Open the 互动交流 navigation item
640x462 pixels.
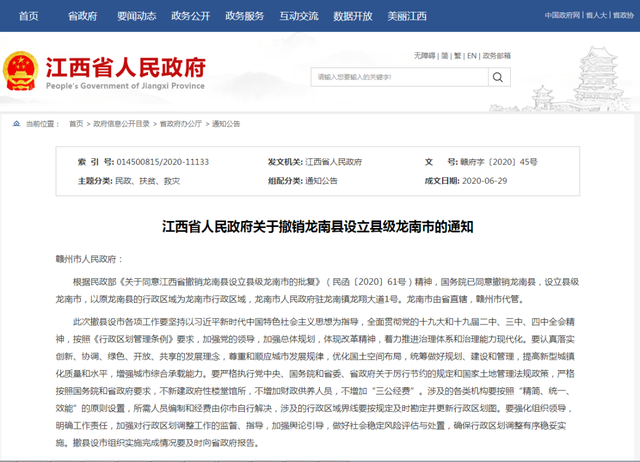click(x=299, y=16)
